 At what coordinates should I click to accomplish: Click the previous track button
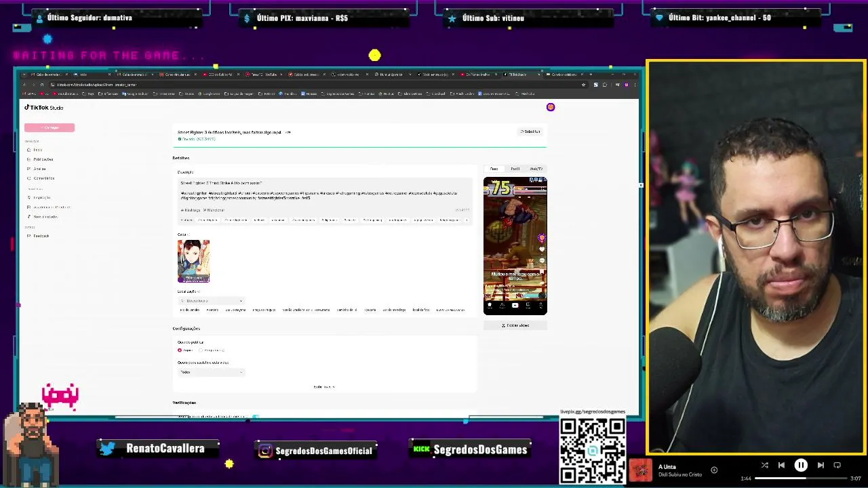coord(781,465)
